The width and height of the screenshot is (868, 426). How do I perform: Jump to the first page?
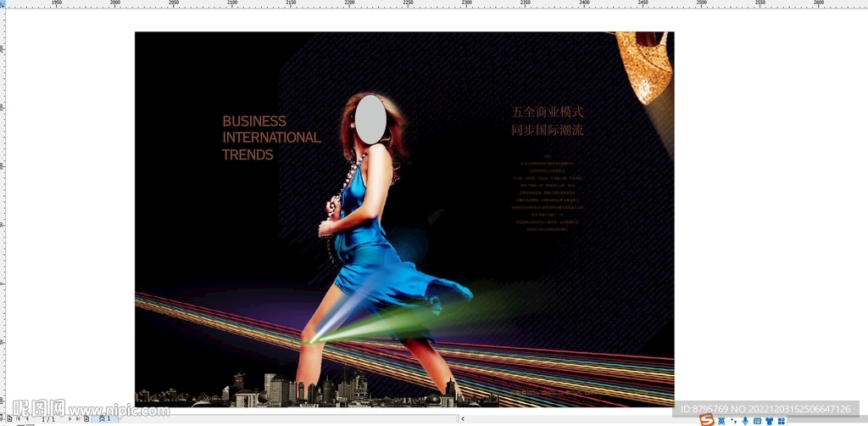[x=19, y=419]
